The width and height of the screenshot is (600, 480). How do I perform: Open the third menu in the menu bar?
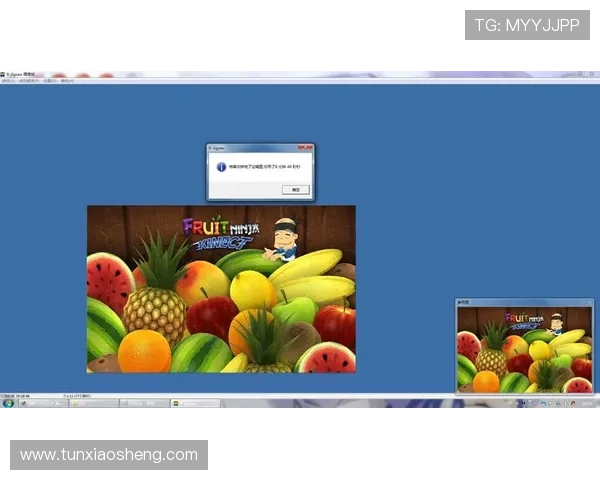click(49, 81)
